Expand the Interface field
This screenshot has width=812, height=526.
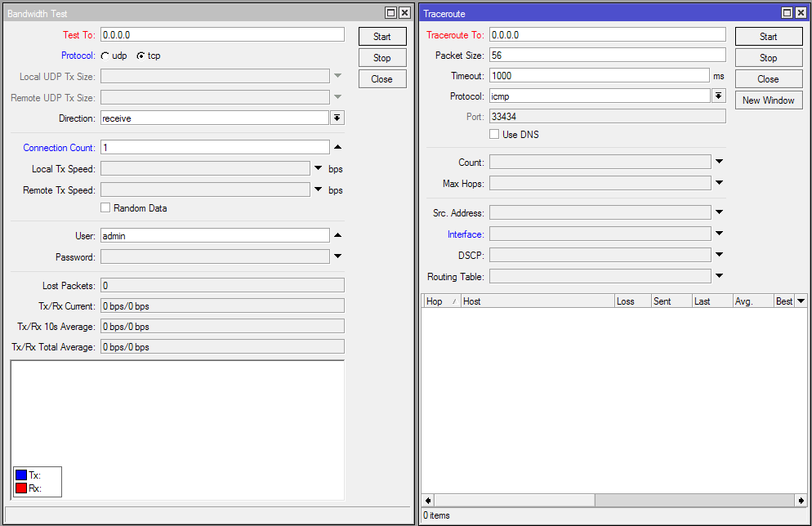coord(720,234)
